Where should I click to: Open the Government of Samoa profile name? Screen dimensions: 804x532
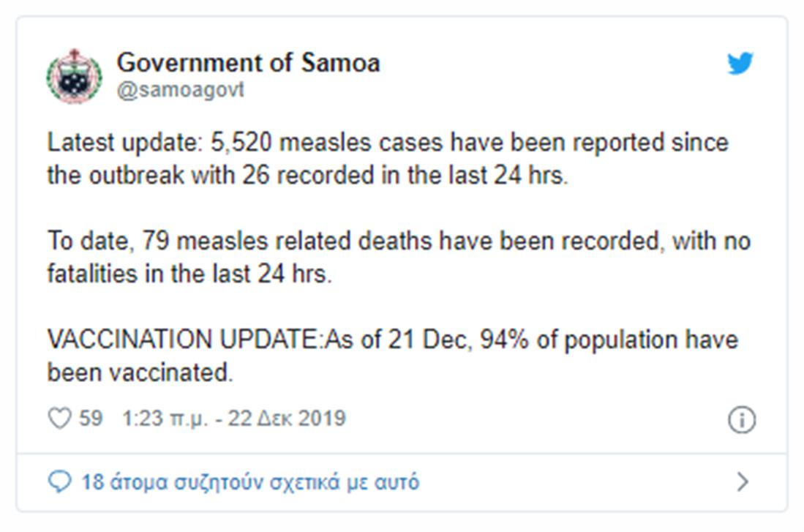248,62
